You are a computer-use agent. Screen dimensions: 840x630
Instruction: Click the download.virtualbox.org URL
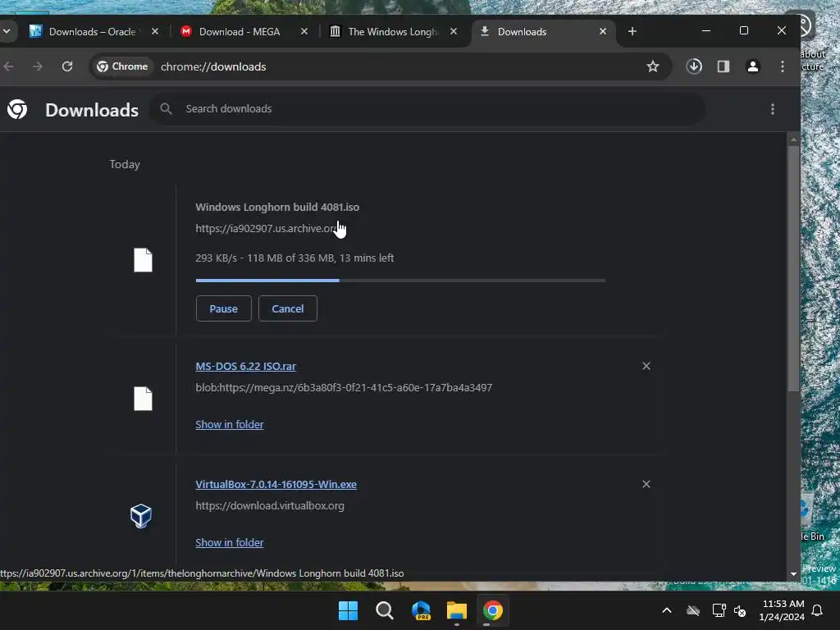(x=270, y=505)
